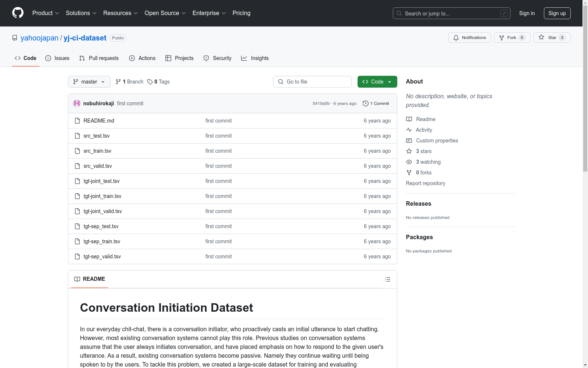The height and width of the screenshot is (368, 588).
Task: Click the Sign up button
Action: coord(557,13)
